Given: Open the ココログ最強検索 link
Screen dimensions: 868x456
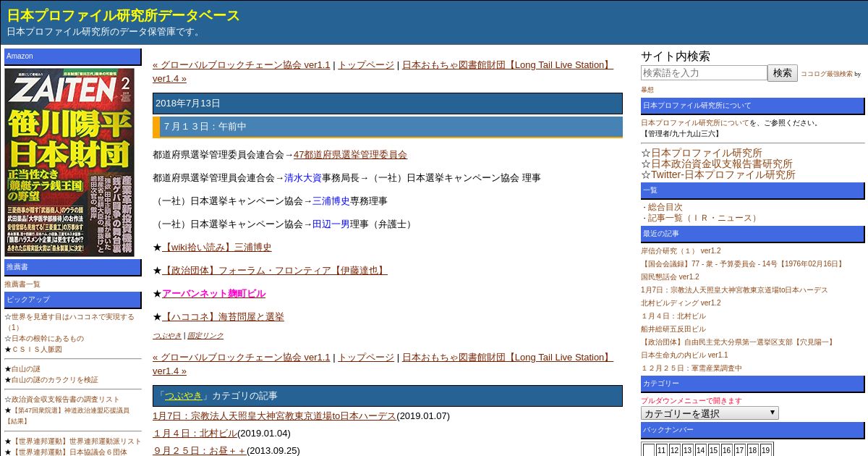Looking at the screenshot, I should tap(826, 74).
